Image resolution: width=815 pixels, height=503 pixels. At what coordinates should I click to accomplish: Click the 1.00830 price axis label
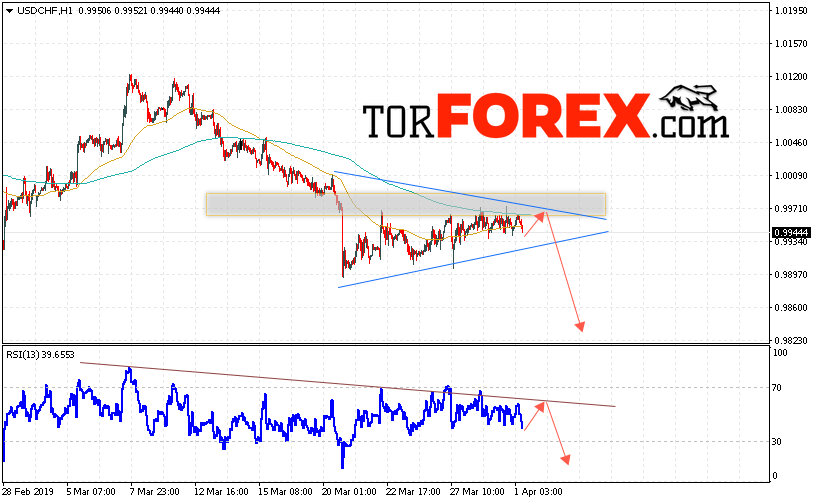coord(791,110)
